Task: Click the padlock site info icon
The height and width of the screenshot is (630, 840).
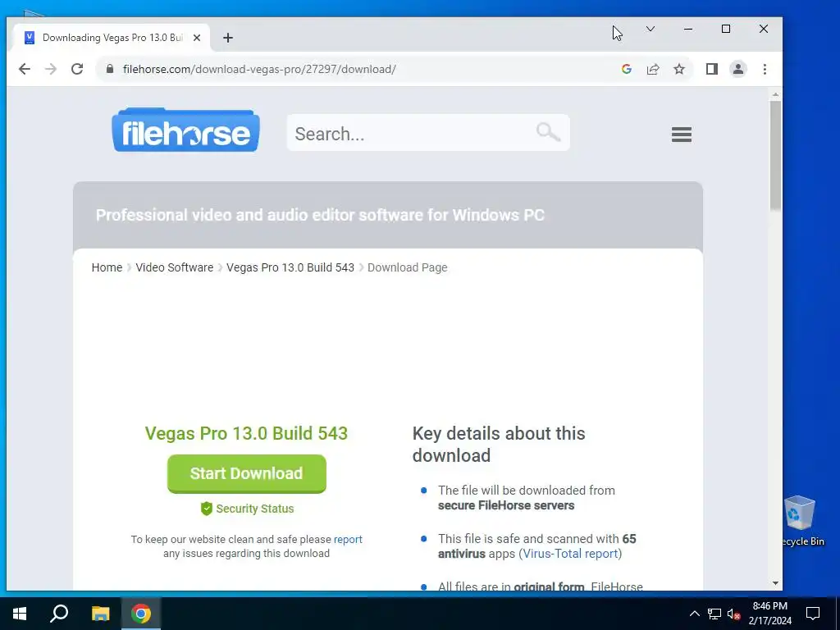Action: 110,69
